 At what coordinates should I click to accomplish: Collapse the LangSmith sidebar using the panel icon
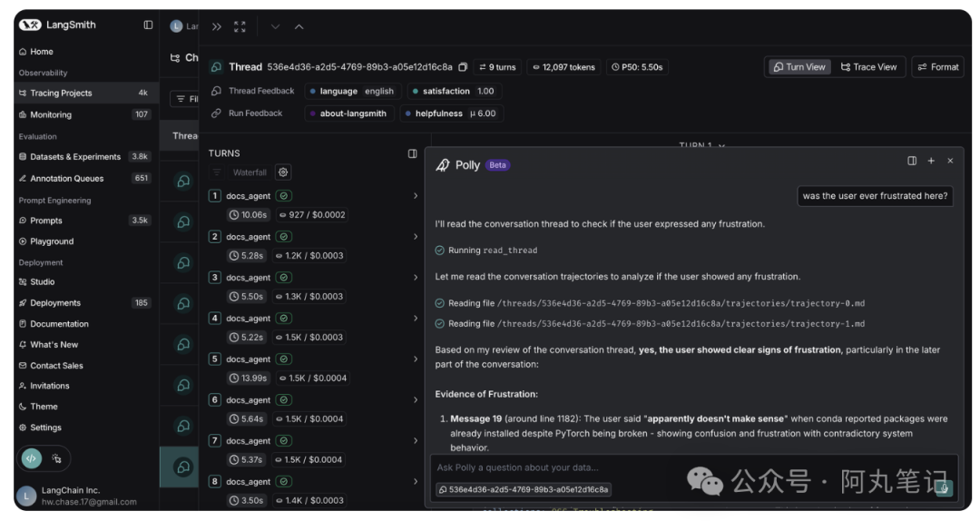(x=148, y=25)
